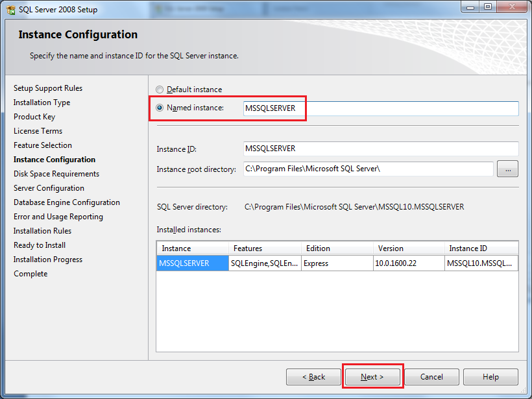Maximize the SQL Server 2008 Setup window

pyautogui.click(x=487, y=6)
